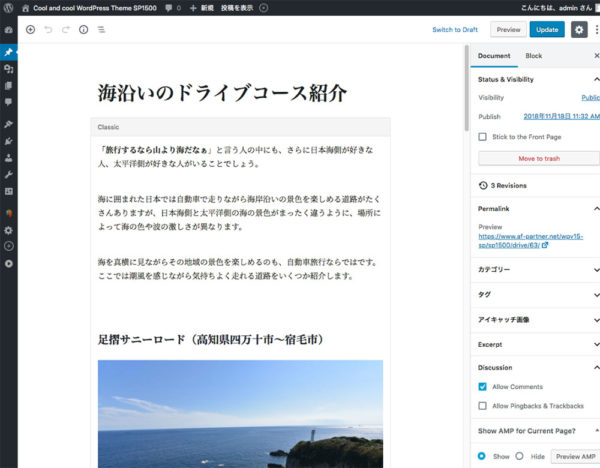
Task: Open Dashboard from the admin sidebar
Action: 8,30
